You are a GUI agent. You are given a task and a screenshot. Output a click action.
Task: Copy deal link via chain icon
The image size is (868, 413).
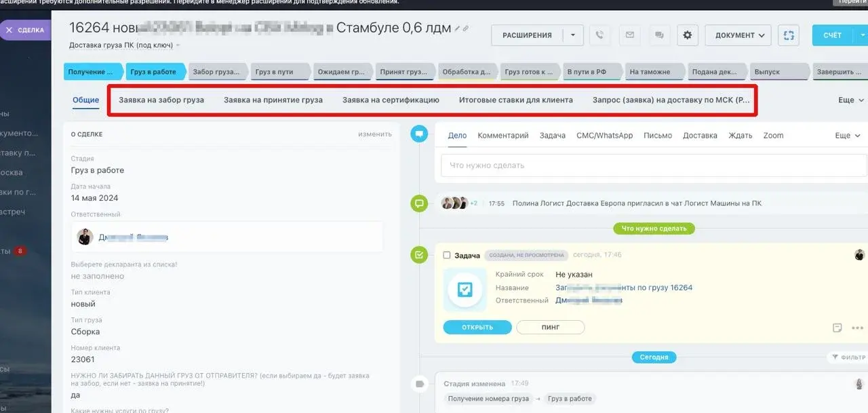click(x=466, y=28)
